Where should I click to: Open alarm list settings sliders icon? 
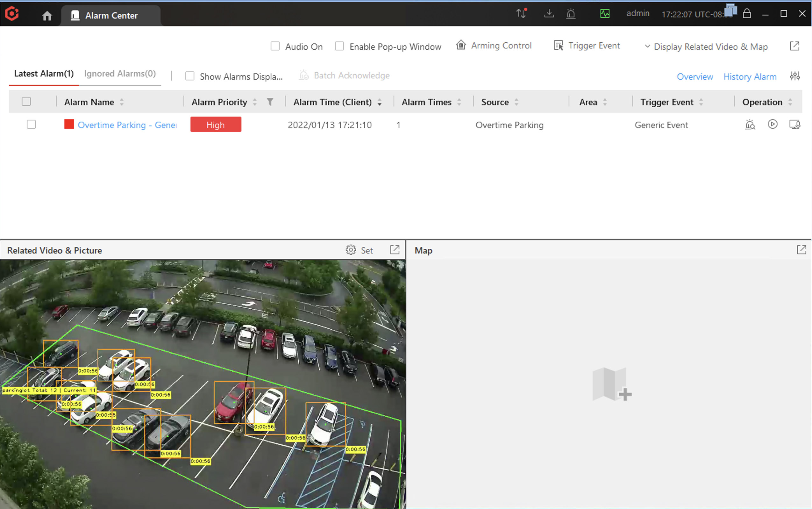[x=795, y=76]
